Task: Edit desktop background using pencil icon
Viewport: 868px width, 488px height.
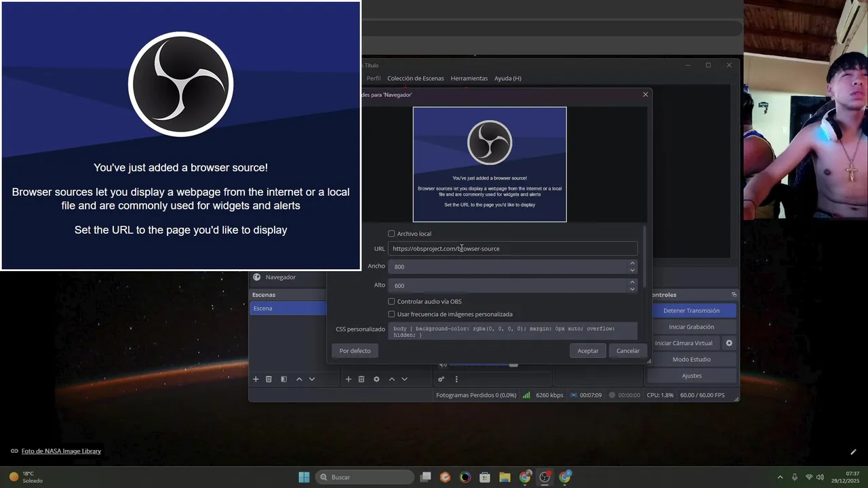Action: tap(854, 452)
